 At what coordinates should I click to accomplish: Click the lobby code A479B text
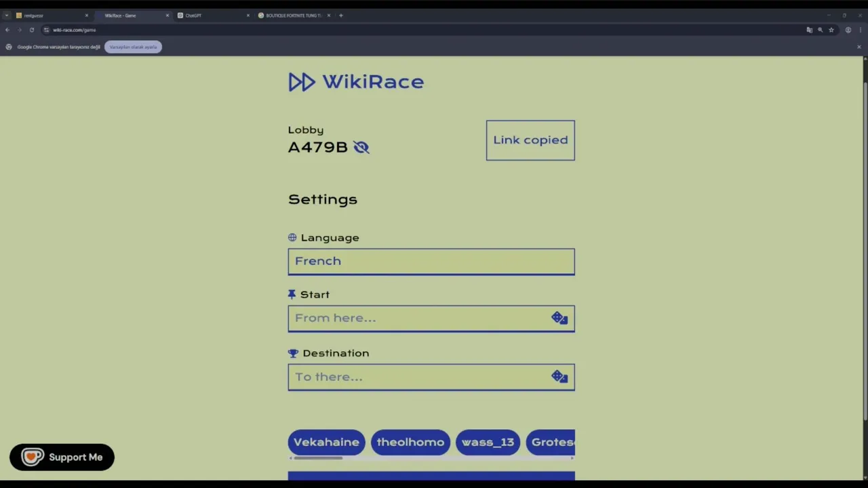(317, 147)
